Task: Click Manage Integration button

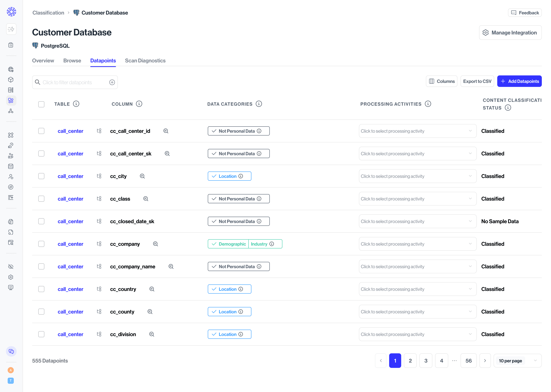Action: click(x=510, y=33)
